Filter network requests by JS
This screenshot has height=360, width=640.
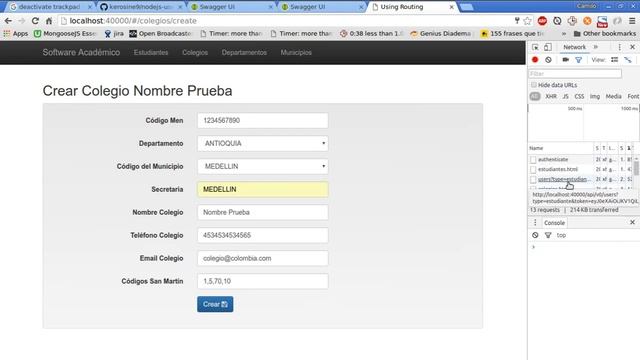click(565, 96)
